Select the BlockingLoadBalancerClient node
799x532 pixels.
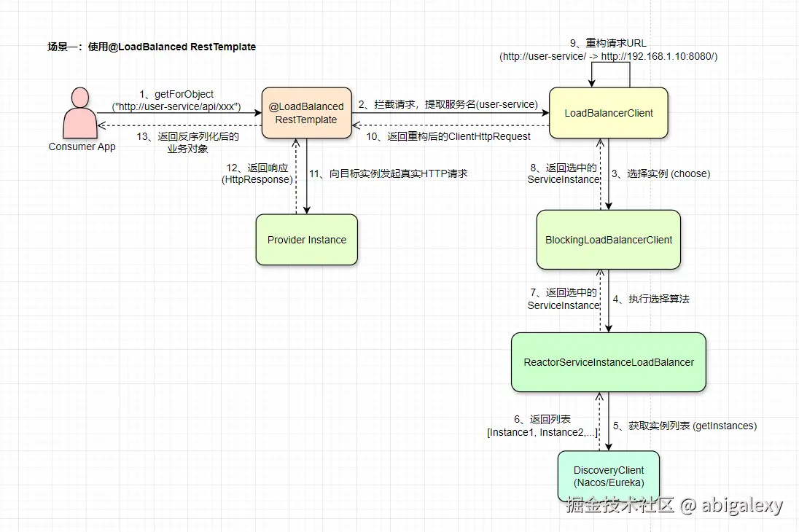tap(608, 240)
